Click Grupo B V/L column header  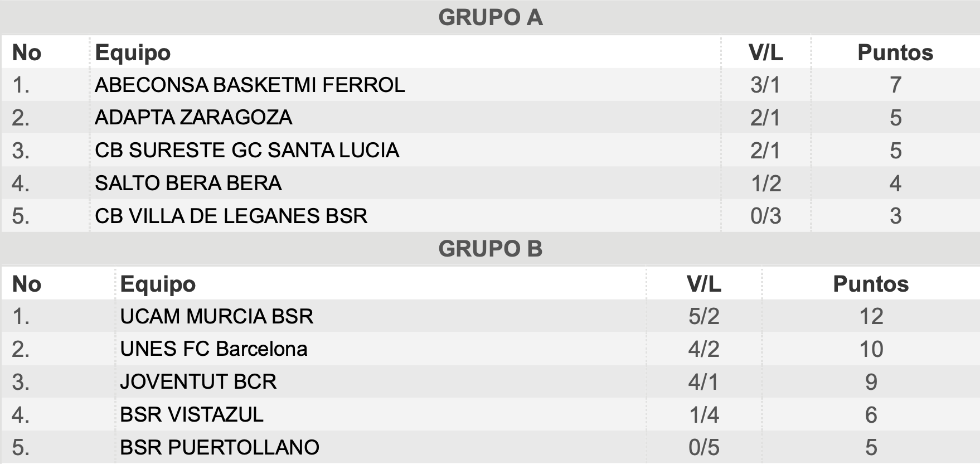(x=704, y=284)
